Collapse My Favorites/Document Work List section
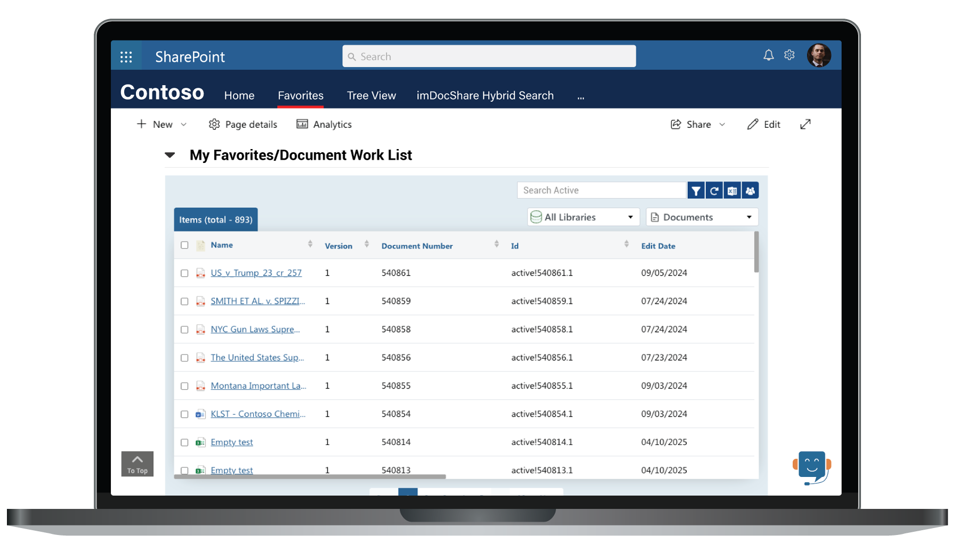Screen dimensions: 959x560 pos(170,155)
